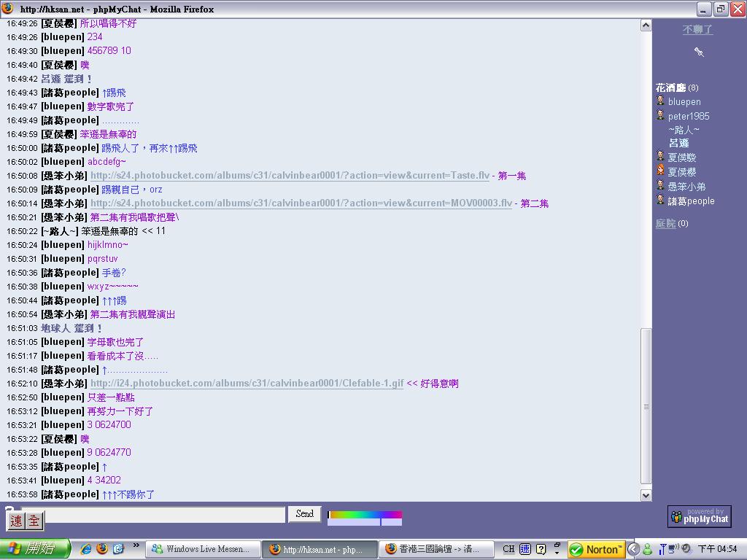Click the 全 full-width button

(34, 521)
